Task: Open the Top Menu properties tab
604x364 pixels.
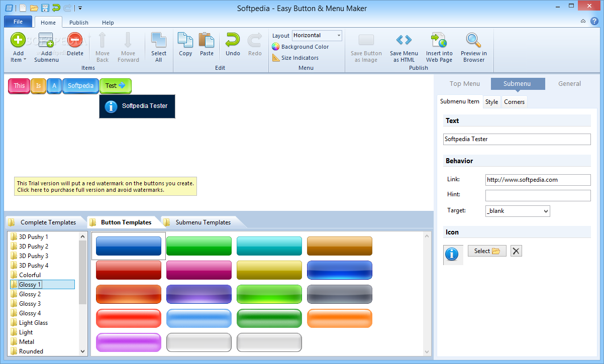Action: coord(465,84)
